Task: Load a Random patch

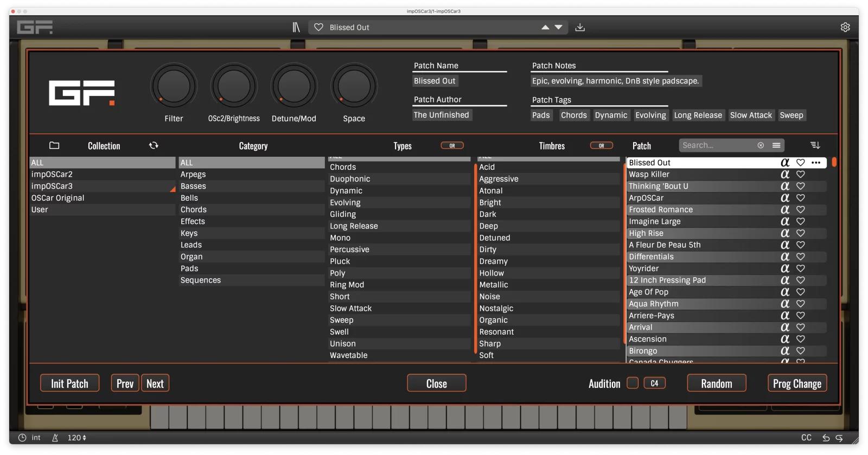Action: click(x=717, y=383)
